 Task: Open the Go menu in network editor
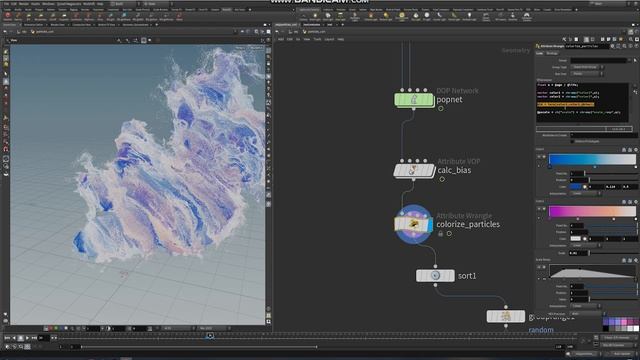298,39
